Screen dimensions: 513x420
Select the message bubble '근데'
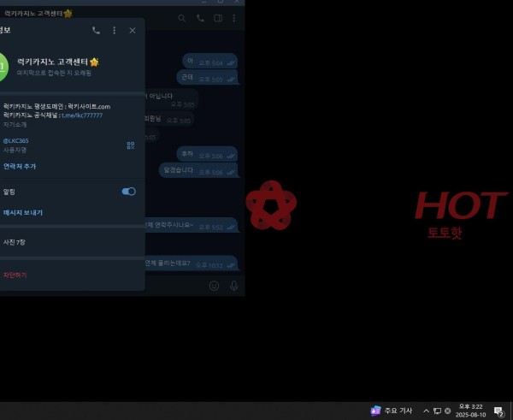click(208, 78)
